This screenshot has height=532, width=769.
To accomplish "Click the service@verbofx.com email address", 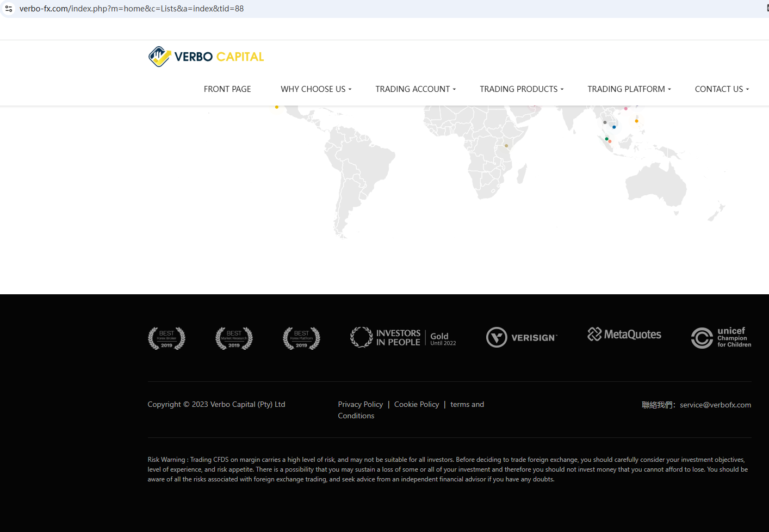I will pyautogui.click(x=715, y=405).
